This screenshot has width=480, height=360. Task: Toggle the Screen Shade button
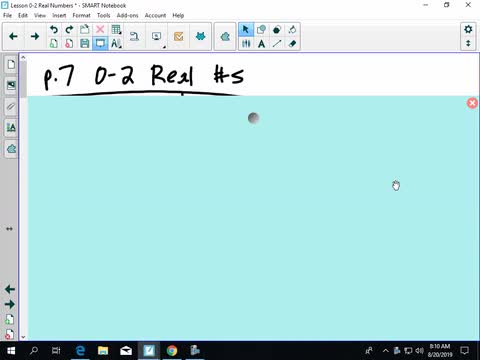point(100,43)
